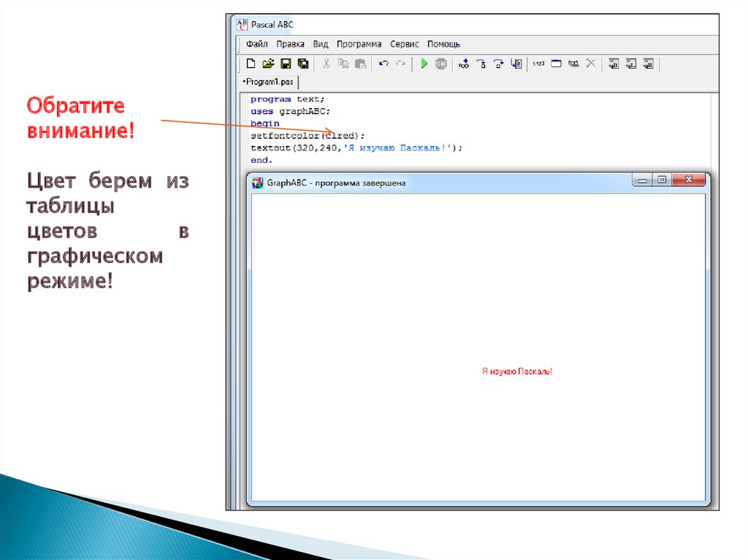Open the Правка menu

(x=290, y=44)
